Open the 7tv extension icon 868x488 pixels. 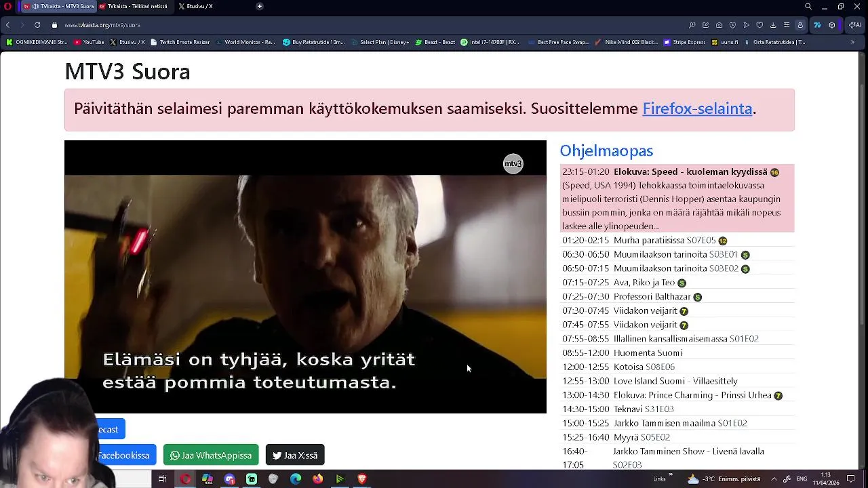[x=817, y=25]
